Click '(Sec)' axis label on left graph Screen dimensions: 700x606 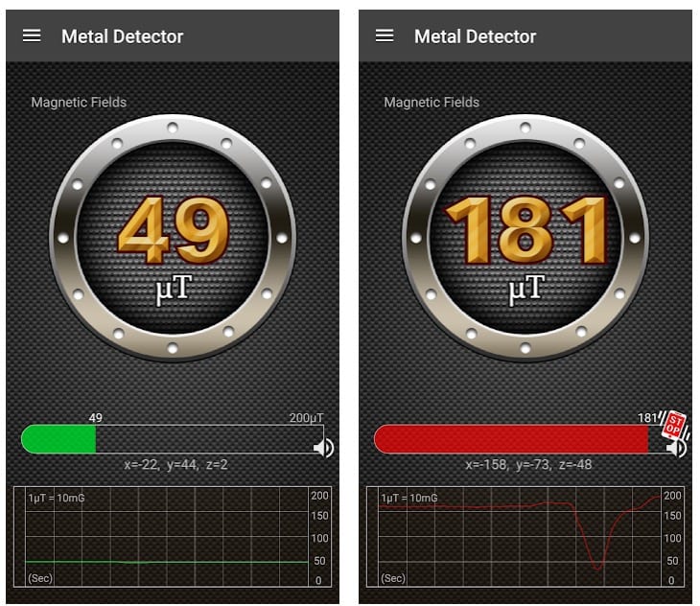[40, 578]
